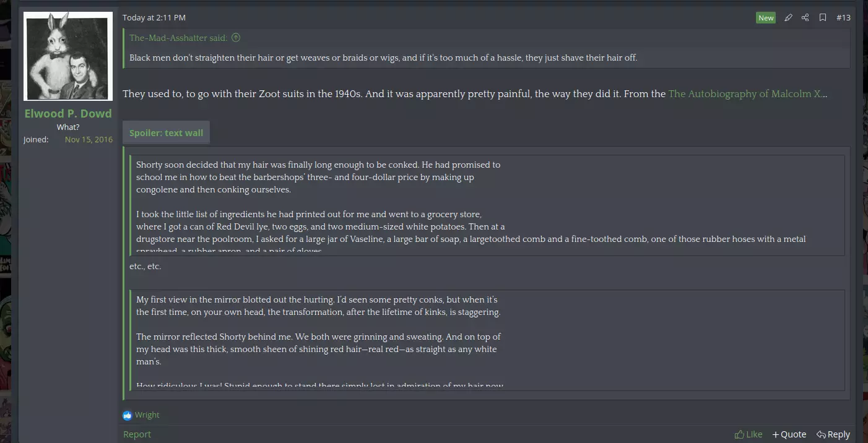Reply to Elwood P. Dowd's post
This screenshot has width=868, height=443.
(833, 434)
